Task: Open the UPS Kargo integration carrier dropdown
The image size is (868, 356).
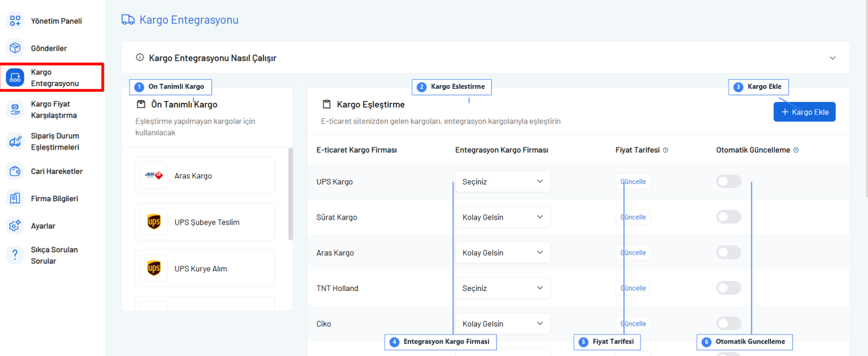Action: (503, 182)
